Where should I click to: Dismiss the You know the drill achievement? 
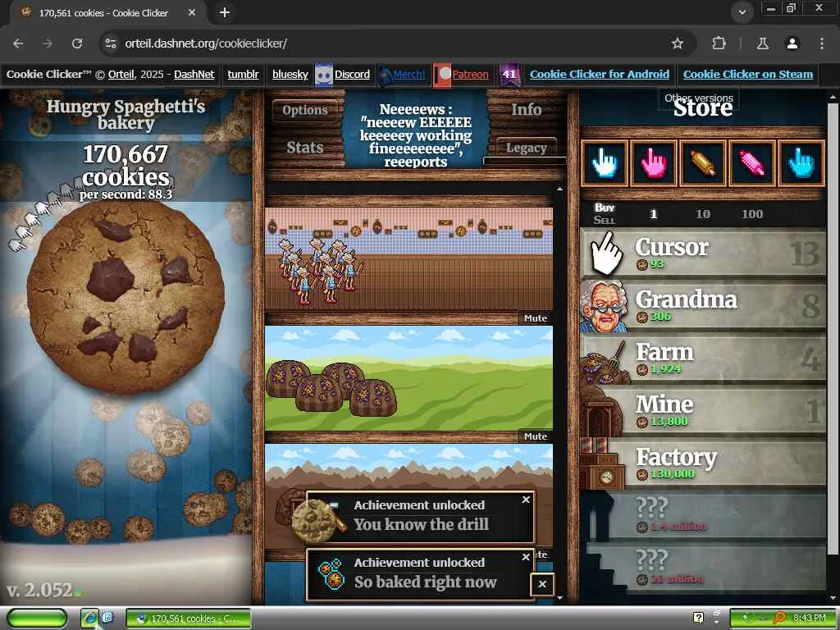point(526,500)
